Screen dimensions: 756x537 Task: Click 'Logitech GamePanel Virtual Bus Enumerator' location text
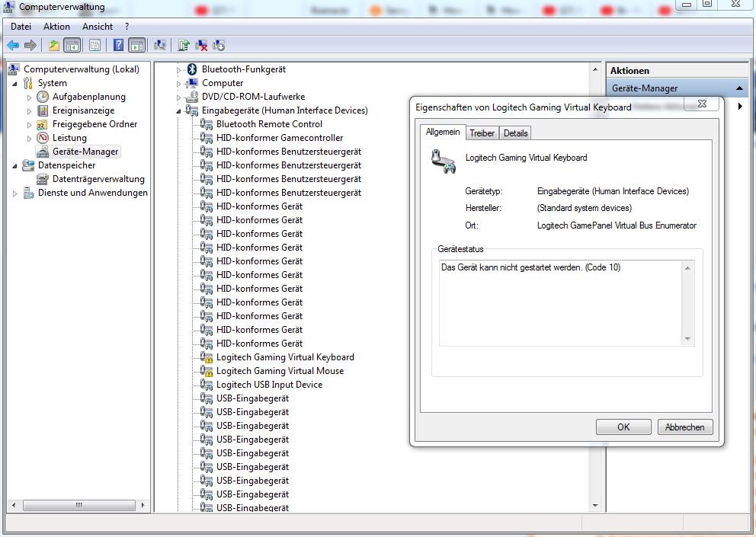(x=617, y=225)
